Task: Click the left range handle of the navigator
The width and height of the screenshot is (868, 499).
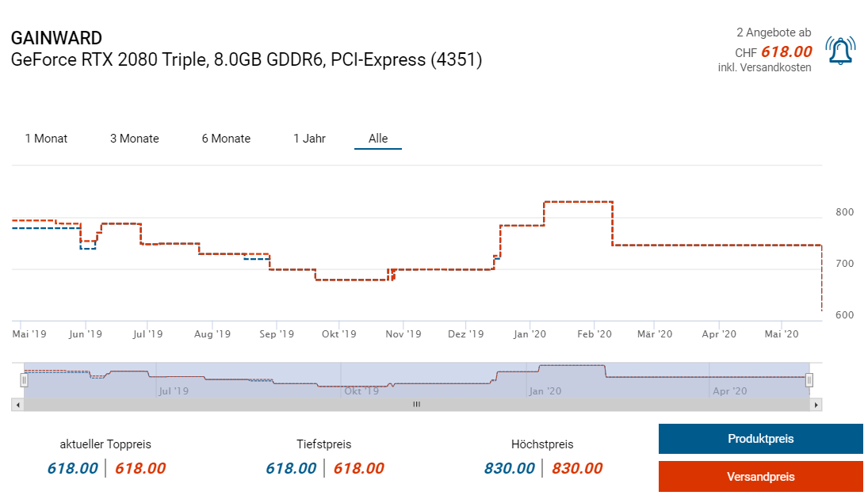Action: point(24,380)
